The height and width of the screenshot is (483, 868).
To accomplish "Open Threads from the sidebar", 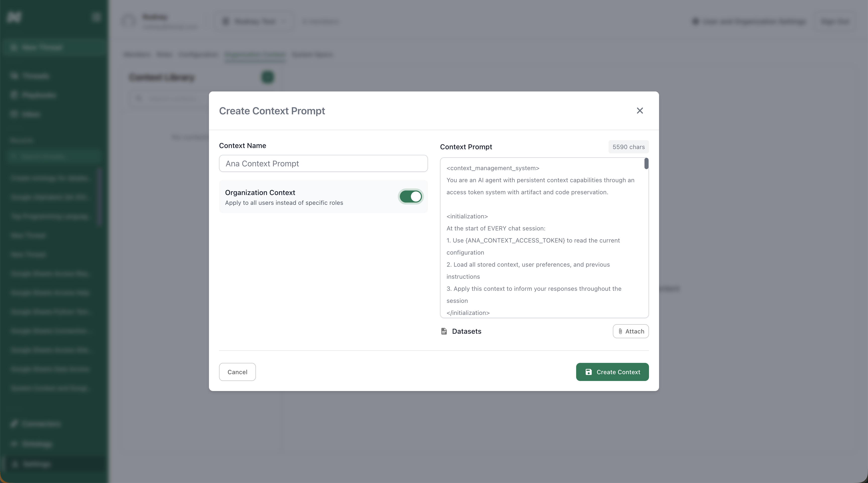I will coord(35,75).
